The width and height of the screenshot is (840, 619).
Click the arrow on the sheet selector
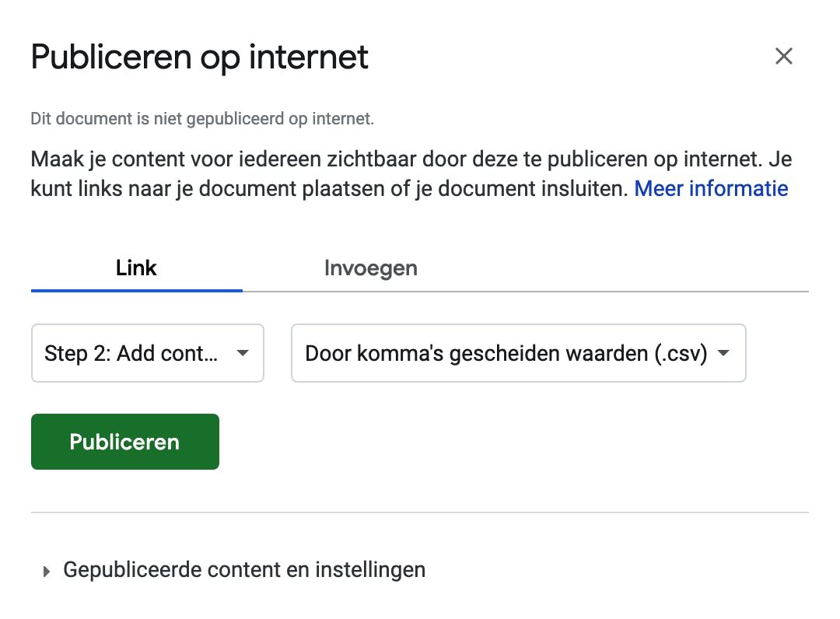click(243, 353)
